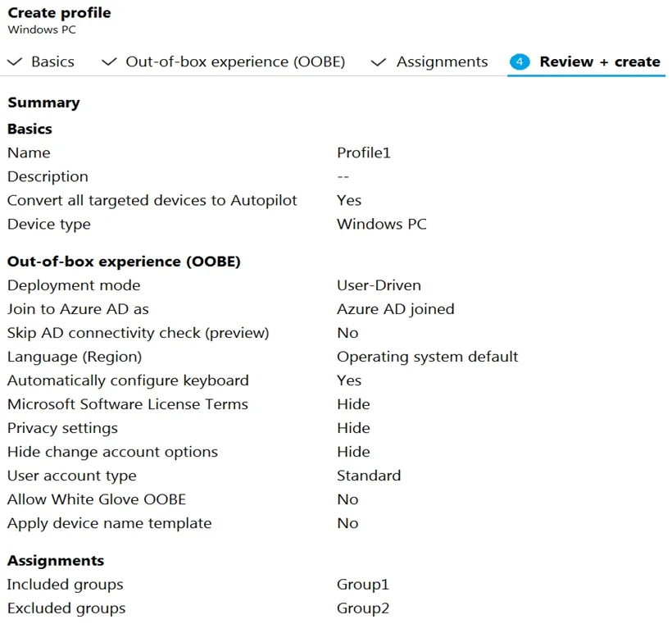Click the Operating system default language value
Image resolution: width=672 pixels, height=624 pixels.
pyautogui.click(x=427, y=357)
